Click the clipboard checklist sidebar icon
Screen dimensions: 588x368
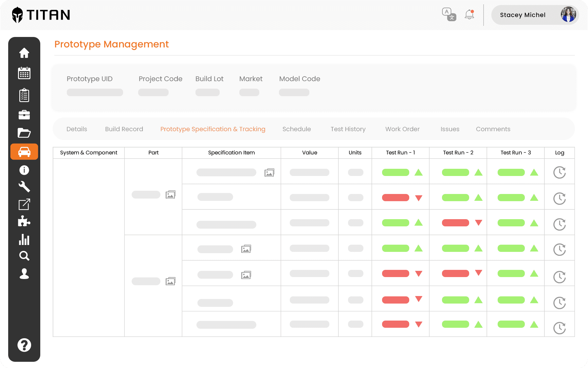pos(24,95)
